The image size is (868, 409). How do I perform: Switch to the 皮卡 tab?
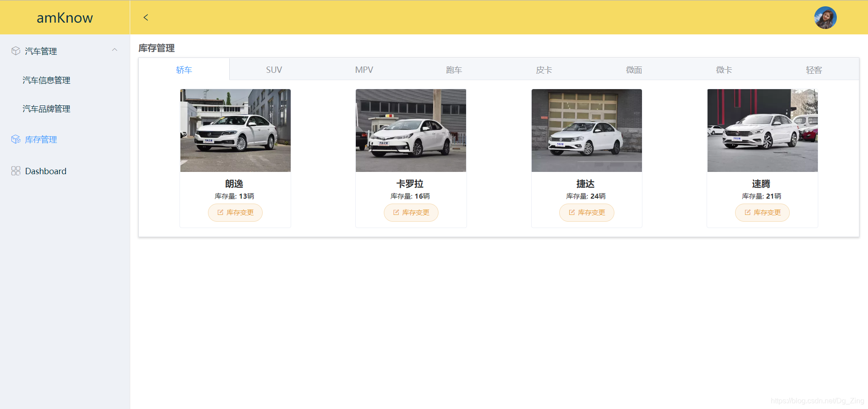click(x=544, y=70)
